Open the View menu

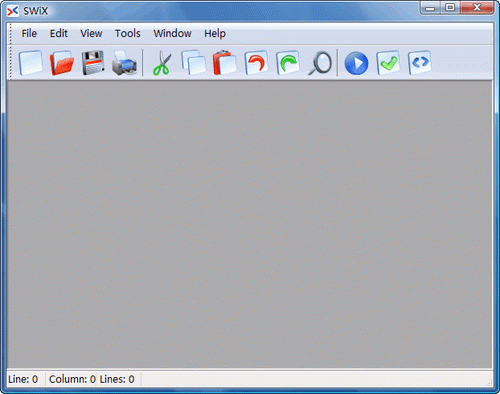tap(91, 33)
